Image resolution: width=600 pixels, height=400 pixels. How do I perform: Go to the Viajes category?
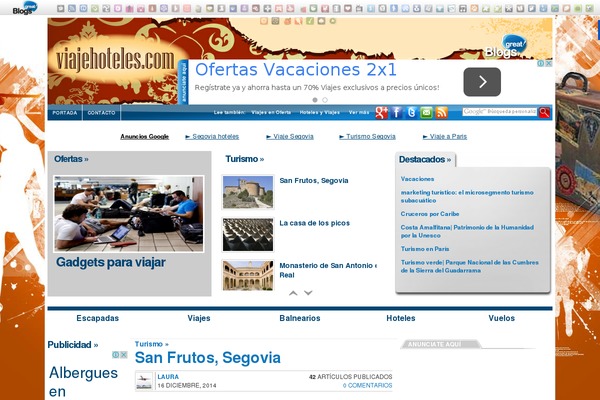[x=199, y=318]
